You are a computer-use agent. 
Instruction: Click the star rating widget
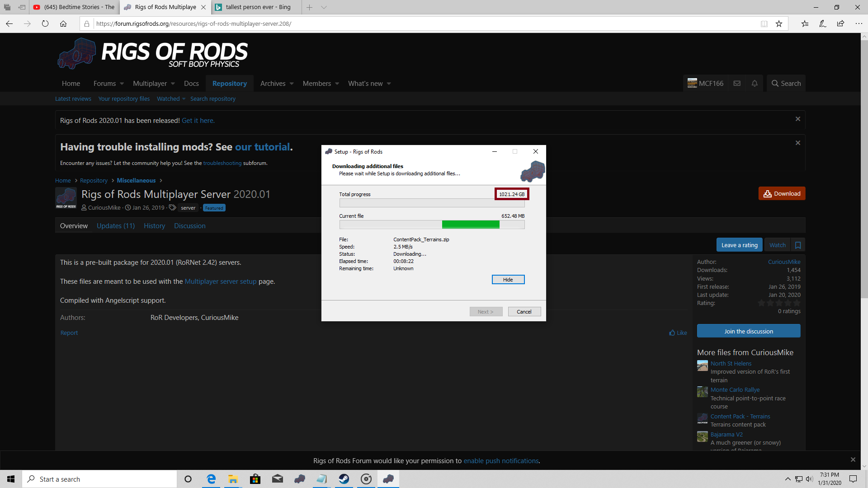point(779,303)
